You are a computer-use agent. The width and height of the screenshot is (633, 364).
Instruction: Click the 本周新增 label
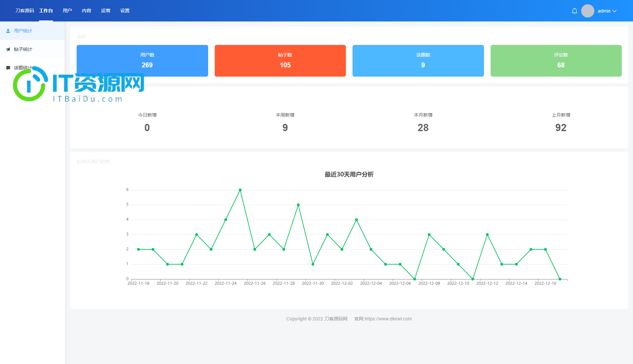tap(285, 115)
